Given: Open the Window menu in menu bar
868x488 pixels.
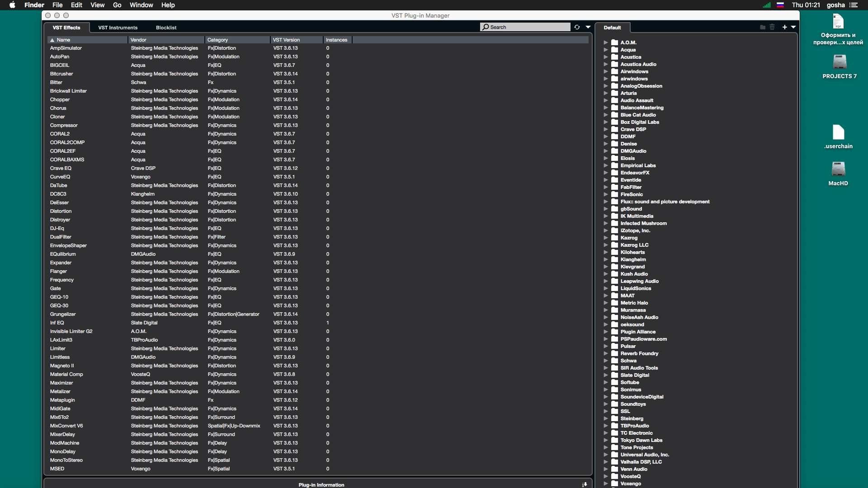Looking at the screenshot, I should click(141, 5).
